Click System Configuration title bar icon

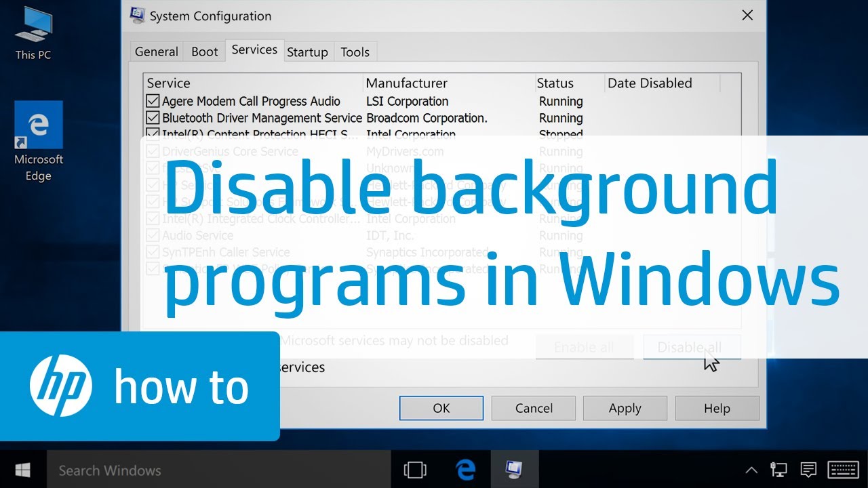coord(137,15)
